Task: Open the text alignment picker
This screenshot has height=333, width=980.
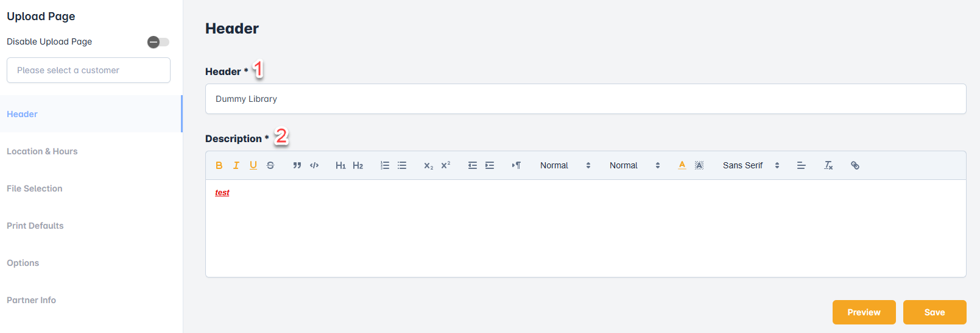Action: (x=802, y=165)
